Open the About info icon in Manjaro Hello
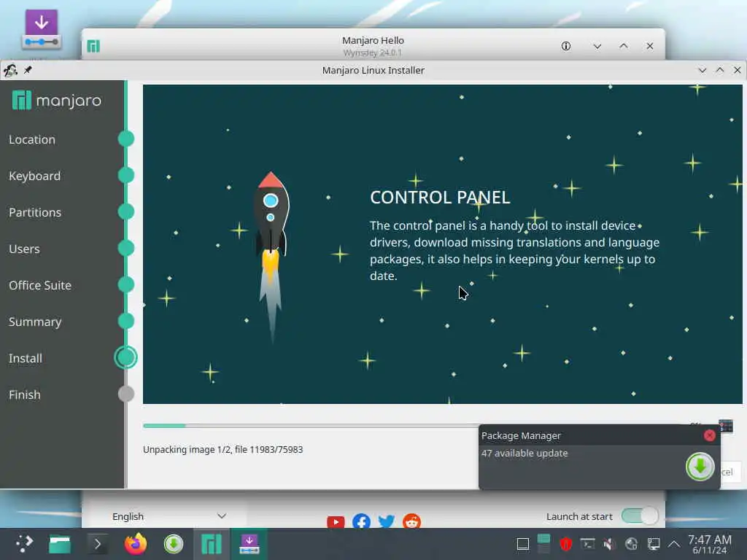The image size is (747, 560). [565, 46]
